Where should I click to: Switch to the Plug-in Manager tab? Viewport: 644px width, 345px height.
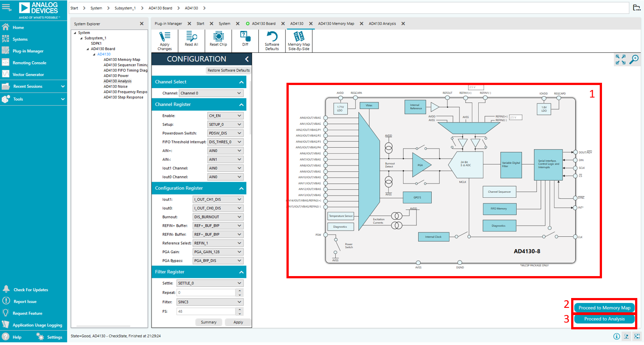click(x=168, y=24)
